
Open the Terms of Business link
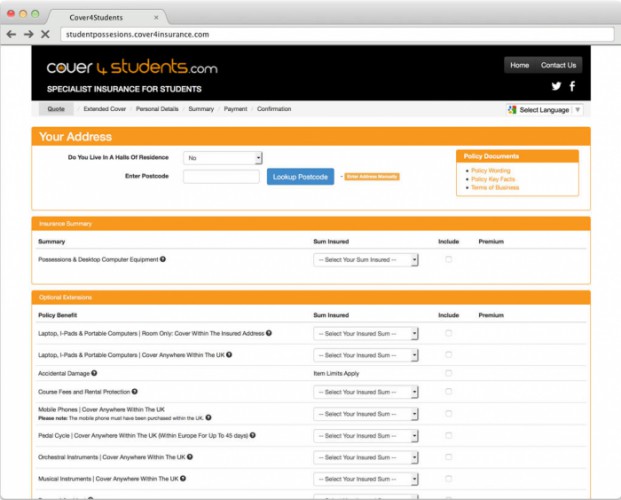click(495, 187)
